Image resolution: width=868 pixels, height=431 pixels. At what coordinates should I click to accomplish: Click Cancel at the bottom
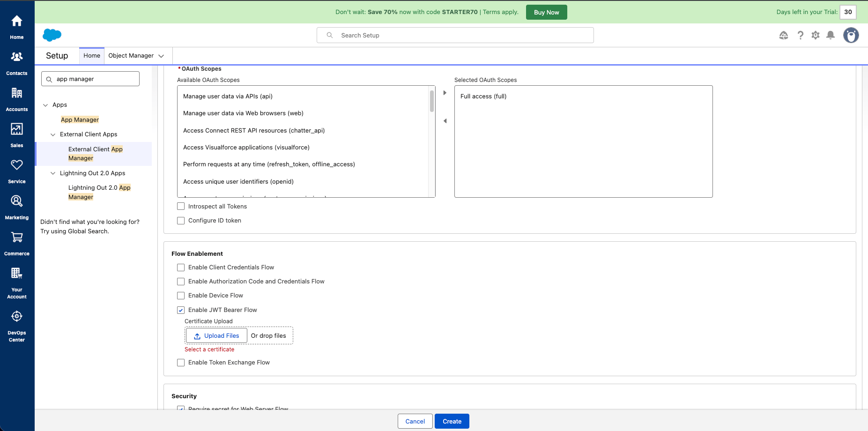415,421
